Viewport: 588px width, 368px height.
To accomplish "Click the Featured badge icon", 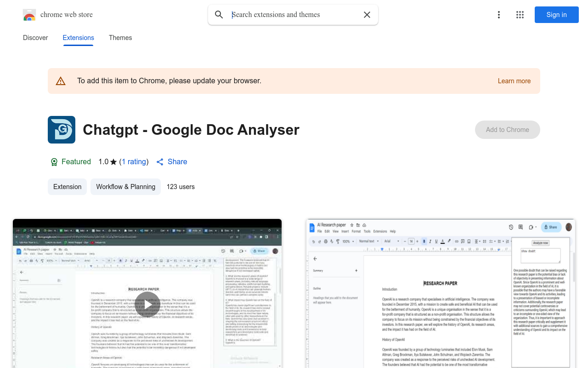I will click(x=54, y=162).
